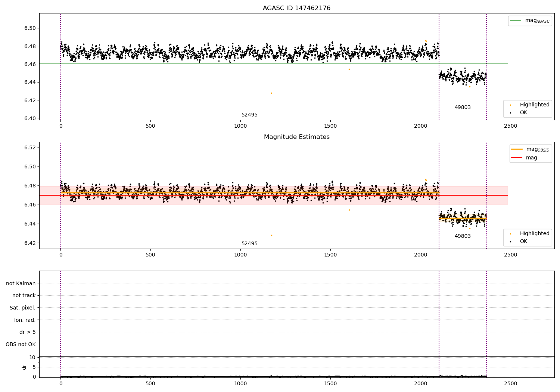Click the 6.42 y-tick on the top plot
This screenshot has height=392, width=560.
pyautogui.click(x=29, y=100)
